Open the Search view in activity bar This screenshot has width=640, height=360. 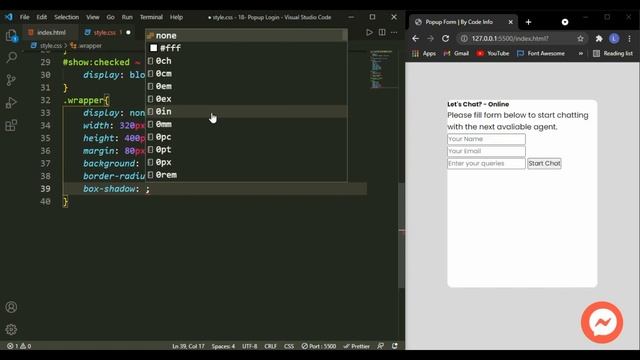(11, 57)
